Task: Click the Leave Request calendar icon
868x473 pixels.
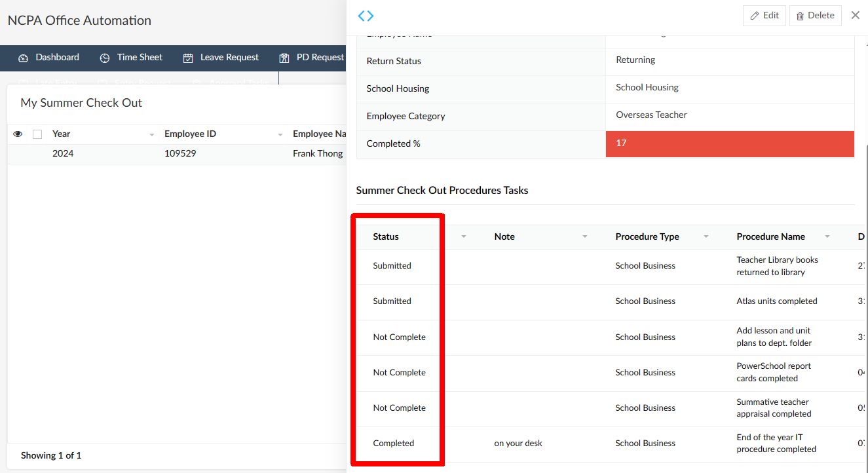Action: click(188, 58)
